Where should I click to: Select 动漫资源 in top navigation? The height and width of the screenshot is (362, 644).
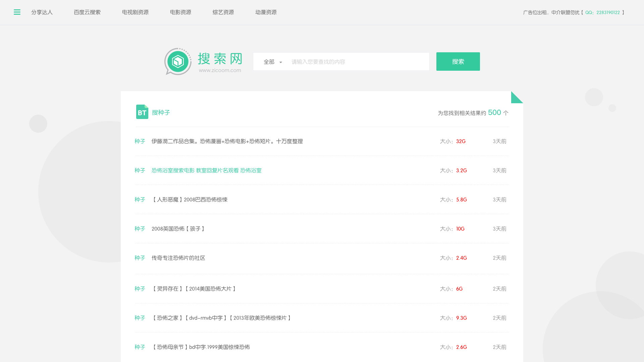(x=266, y=12)
